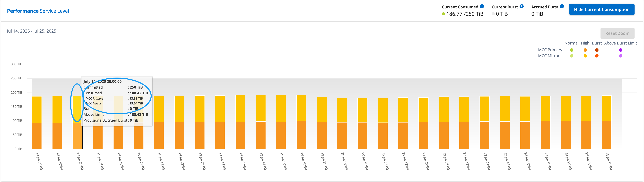644x182 pixels.
Task: Select the MCC Primary High legend dot
Action: coord(585,50)
